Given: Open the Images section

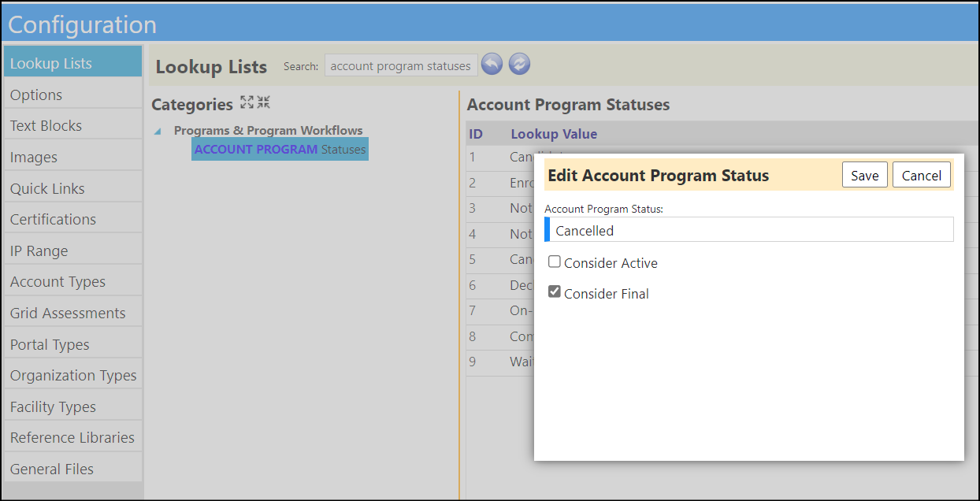Looking at the screenshot, I should pos(72,157).
